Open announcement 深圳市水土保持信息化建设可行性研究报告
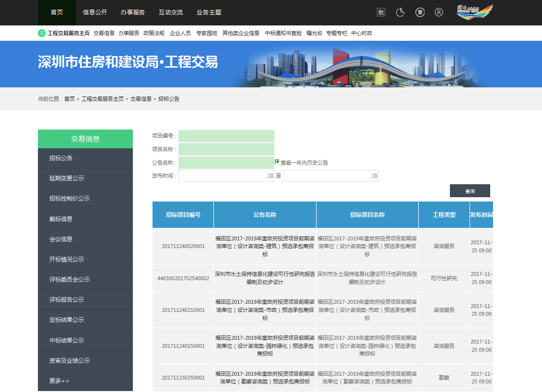 tap(265, 278)
